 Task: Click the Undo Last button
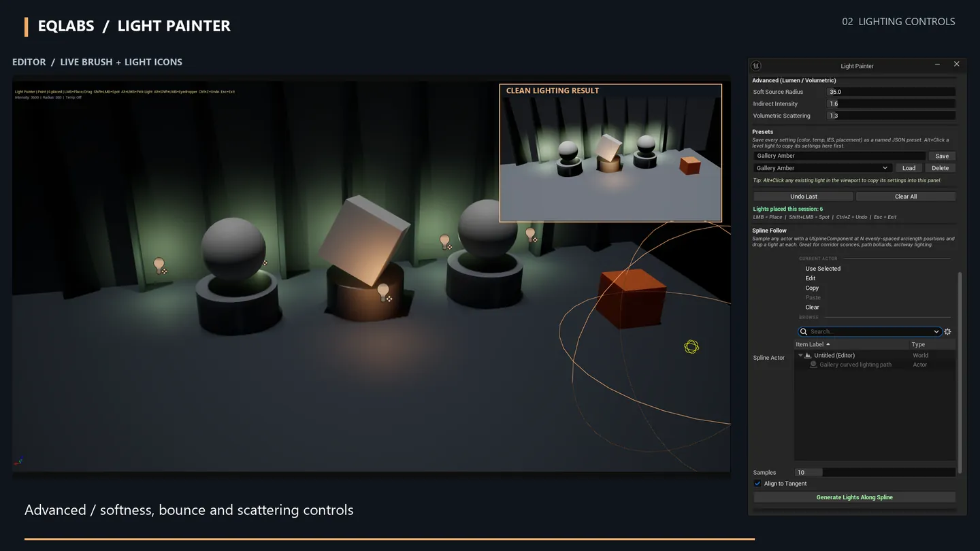pos(804,197)
